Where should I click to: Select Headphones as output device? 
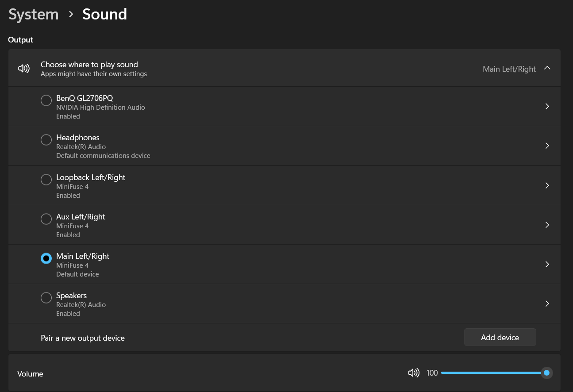[46, 140]
